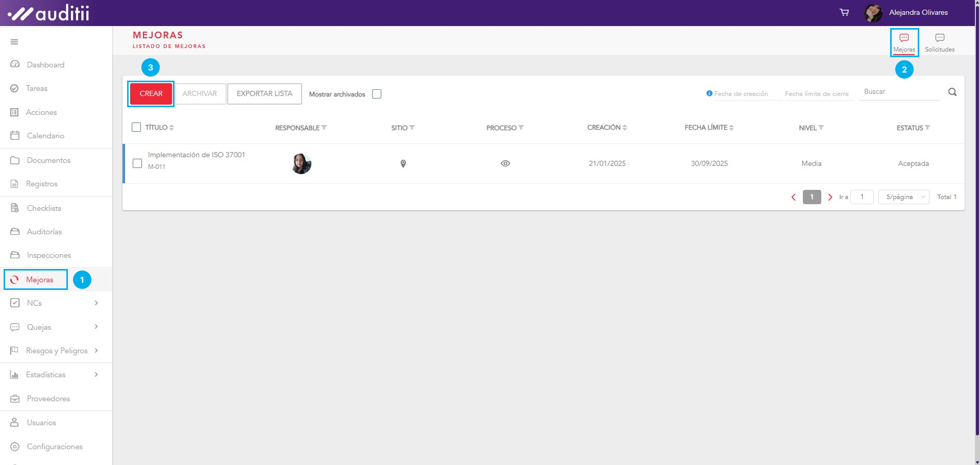
Task: Open Auditorías from the sidebar
Action: pos(44,232)
